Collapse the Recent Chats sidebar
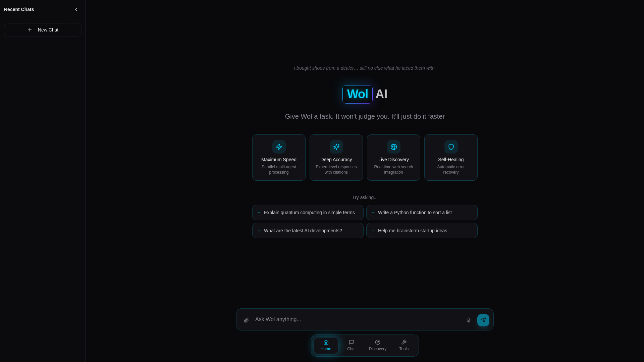Image resolution: width=644 pixels, height=362 pixels. click(x=76, y=9)
